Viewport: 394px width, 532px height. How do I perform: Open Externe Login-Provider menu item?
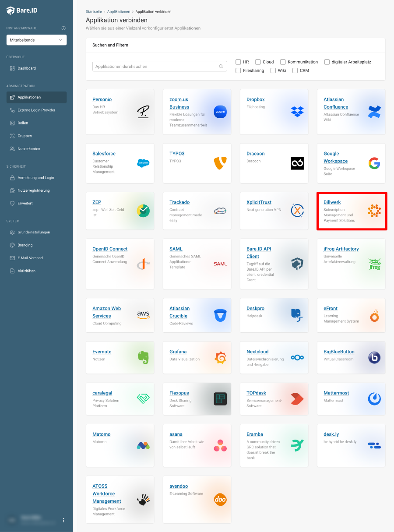(36, 110)
